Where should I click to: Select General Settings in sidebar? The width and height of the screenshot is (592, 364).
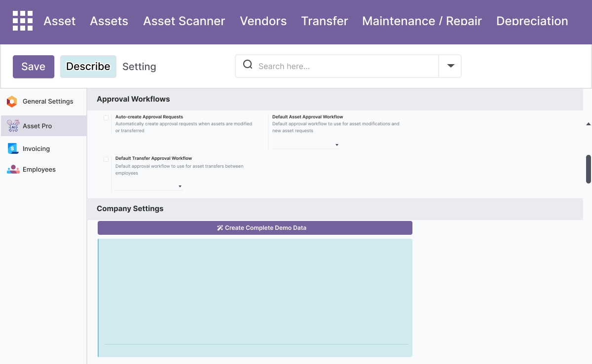coord(43,102)
